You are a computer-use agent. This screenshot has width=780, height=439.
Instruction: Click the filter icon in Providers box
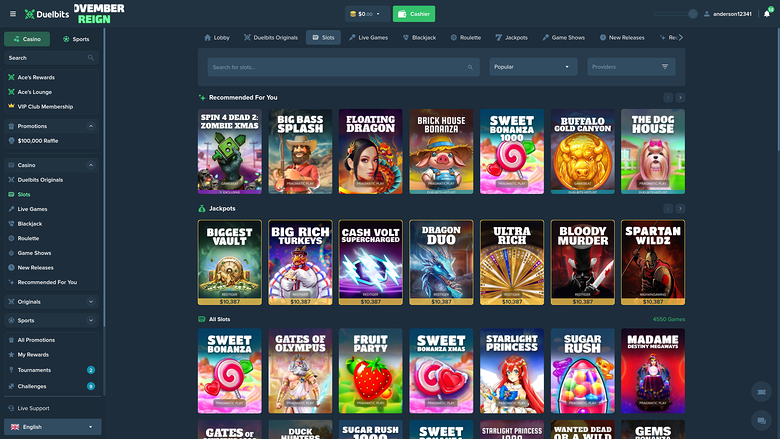click(665, 67)
